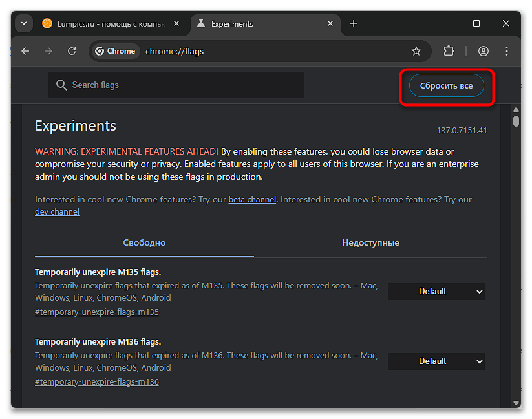Image resolution: width=532 pixels, height=419 pixels.
Task: Open Chrome three-dot menu
Action: pyautogui.click(x=507, y=51)
